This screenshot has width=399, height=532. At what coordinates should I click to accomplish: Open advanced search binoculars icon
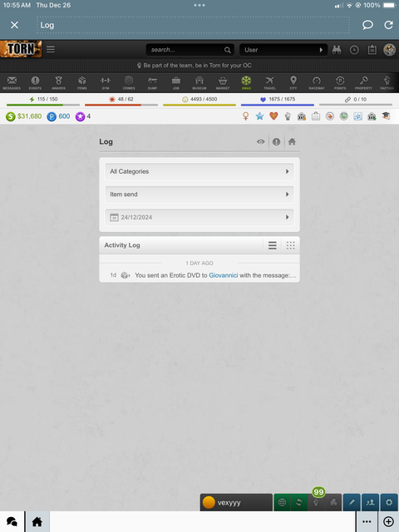[337, 50]
